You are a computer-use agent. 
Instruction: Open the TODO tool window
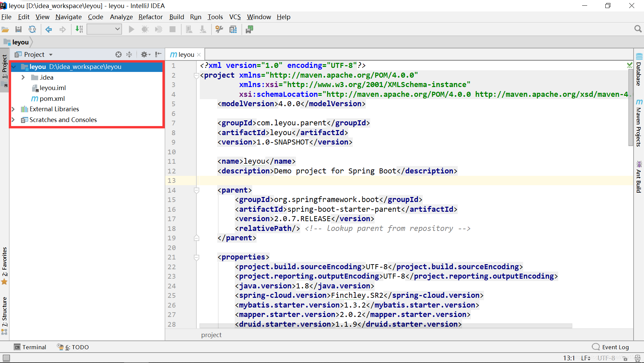pyautogui.click(x=73, y=347)
